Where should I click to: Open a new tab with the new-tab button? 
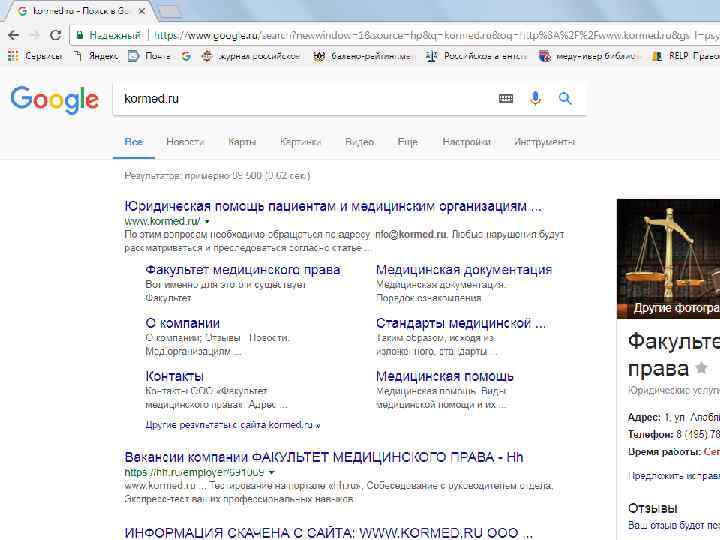pyautogui.click(x=169, y=12)
